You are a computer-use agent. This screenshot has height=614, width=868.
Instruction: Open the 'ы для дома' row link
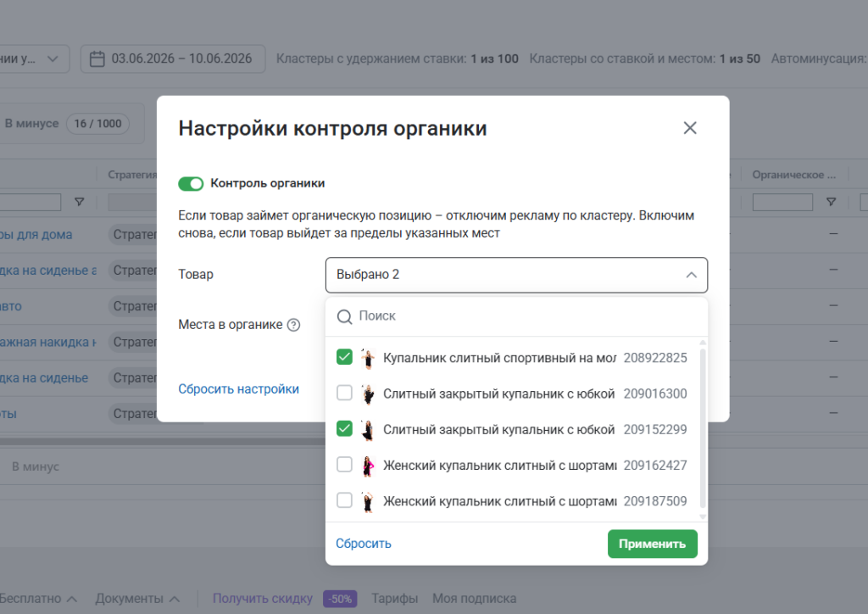click(x=36, y=235)
